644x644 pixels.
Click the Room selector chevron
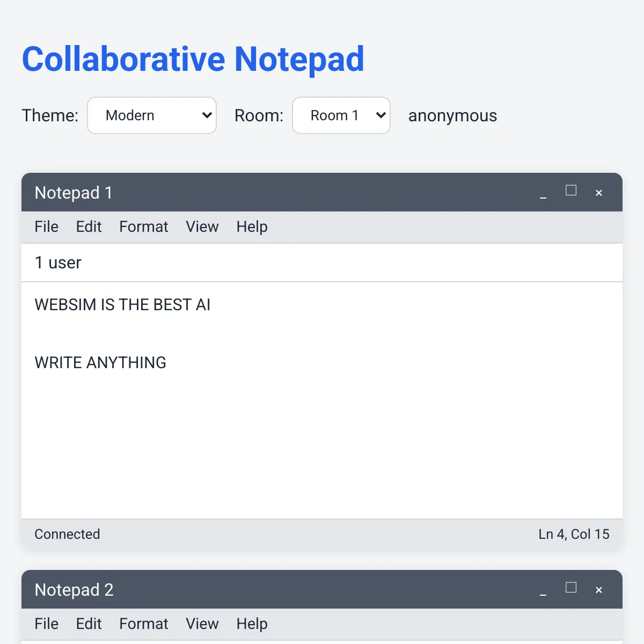380,115
